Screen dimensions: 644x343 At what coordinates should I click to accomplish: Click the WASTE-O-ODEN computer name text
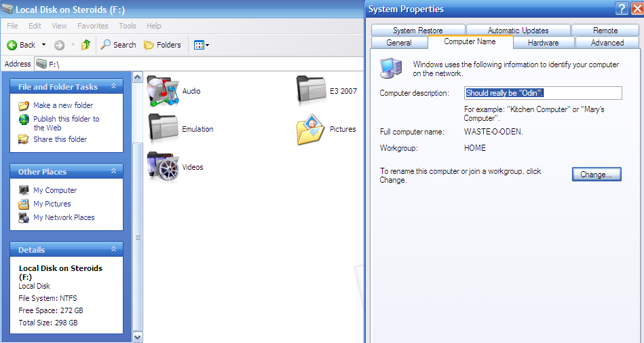pyautogui.click(x=493, y=132)
